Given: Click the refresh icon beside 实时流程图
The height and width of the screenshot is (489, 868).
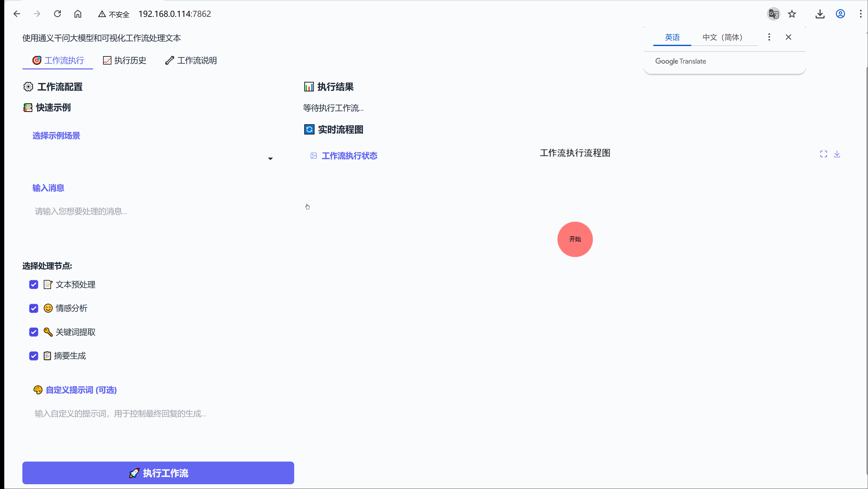Looking at the screenshot, I should pos(309,129).
